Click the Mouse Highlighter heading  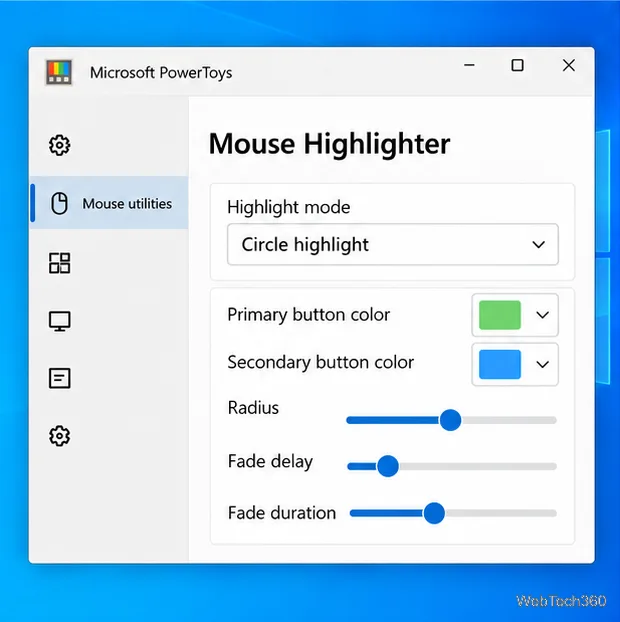click(x=329, y=144)
